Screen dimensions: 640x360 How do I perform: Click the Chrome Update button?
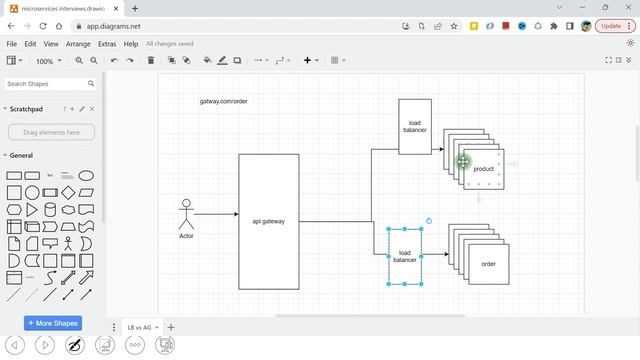click(x=615, y=26)
